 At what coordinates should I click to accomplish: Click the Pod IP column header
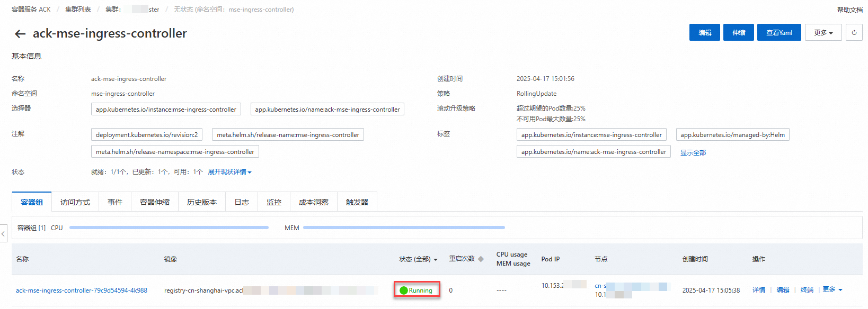pyautogui.click(x=550, y=259)
